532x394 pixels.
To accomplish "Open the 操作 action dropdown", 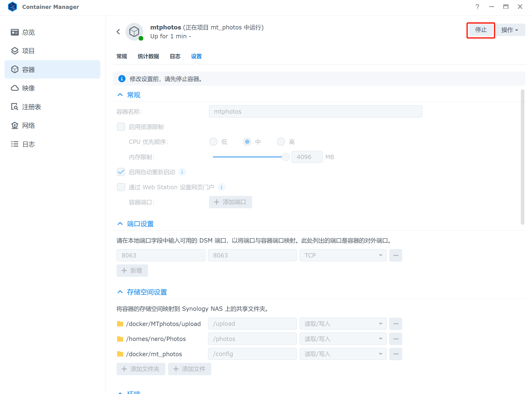I will pos(510,30).
